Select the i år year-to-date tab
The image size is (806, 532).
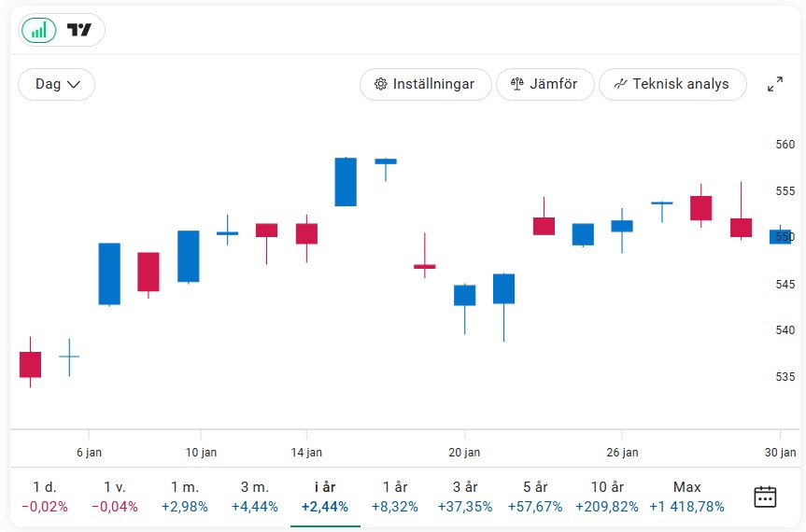pos(325,497)
